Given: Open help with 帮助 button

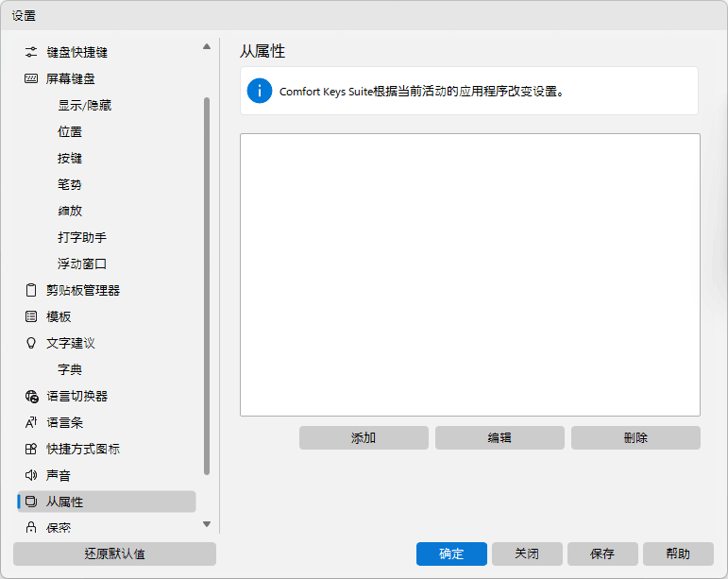Looking at the screenshot, I should [x=678, y=553].
